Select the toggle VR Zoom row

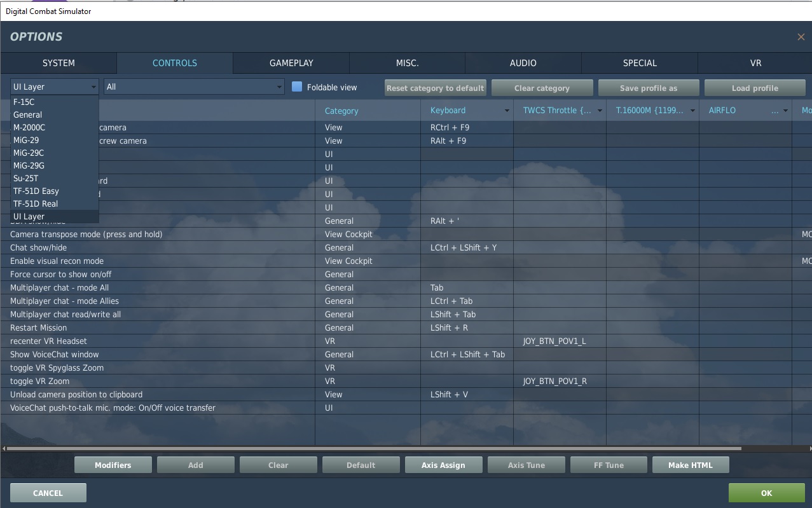point(406,381)
